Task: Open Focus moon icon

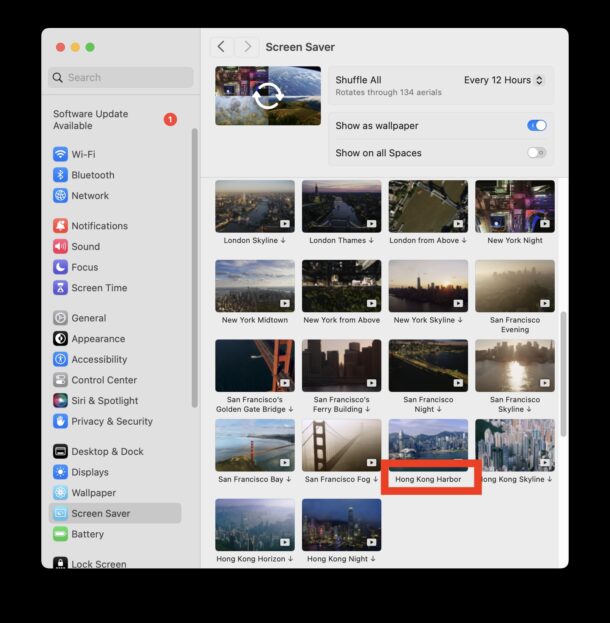Action: 61,267
